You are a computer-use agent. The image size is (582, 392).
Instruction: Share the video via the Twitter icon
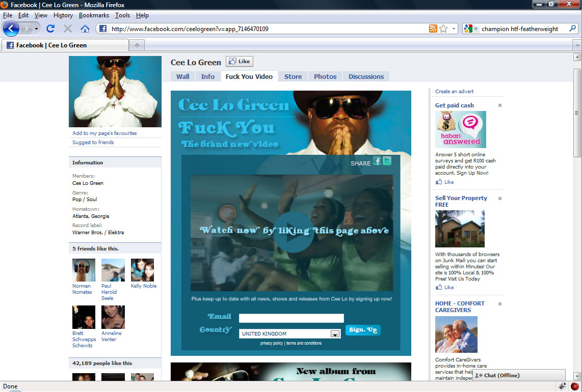(387, 161)
